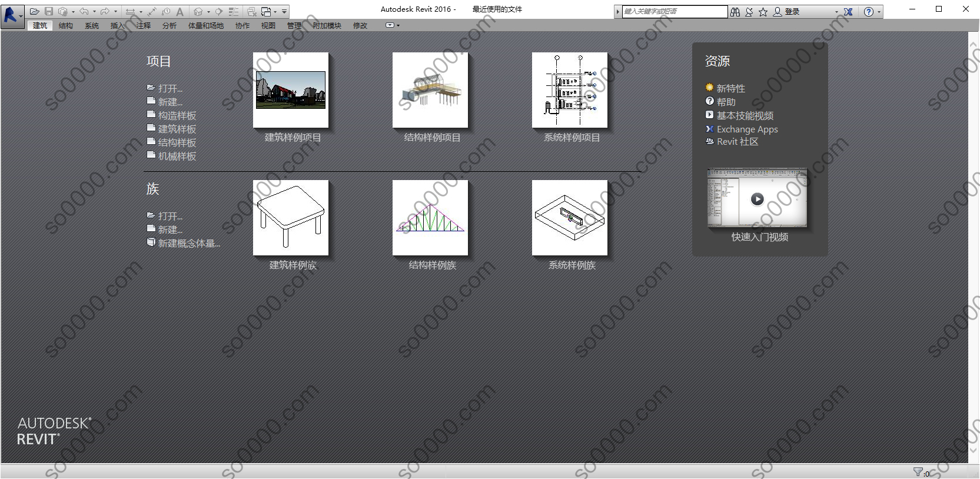Screen dimensions: 980x479
Task: Open the 附加模块 ribbon tab
Action: [327, 25]
